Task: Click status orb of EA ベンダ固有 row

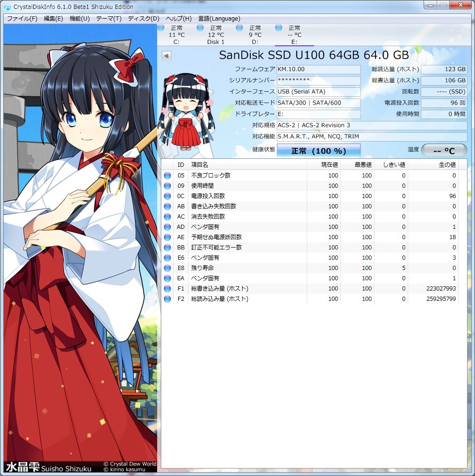Action: pos(167,279)
